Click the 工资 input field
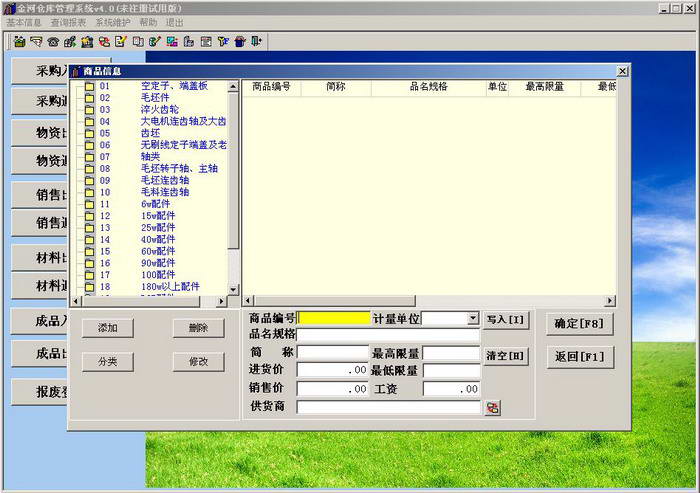The height and width of the screenshot is (493, 700). (x=452, y=389)
